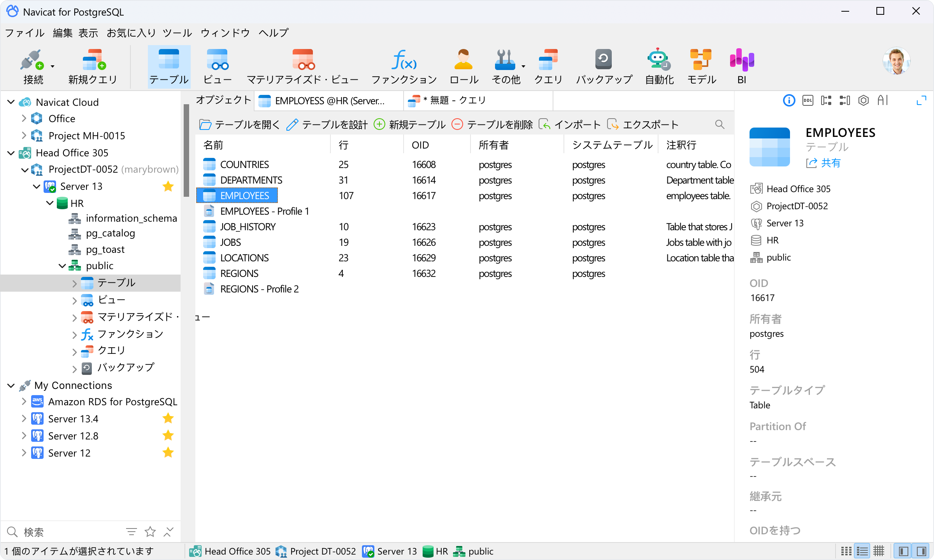Click テーブルを開く button

pyautogui.click(x=239, y=125)
